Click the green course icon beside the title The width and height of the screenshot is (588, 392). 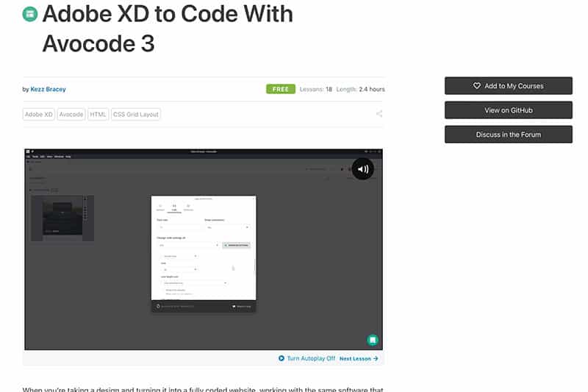click(x=30, y=14)
